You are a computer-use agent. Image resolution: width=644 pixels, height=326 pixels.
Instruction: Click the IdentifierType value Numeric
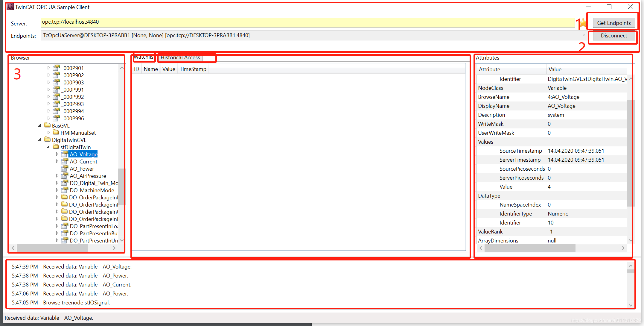(x=558, y=213)
